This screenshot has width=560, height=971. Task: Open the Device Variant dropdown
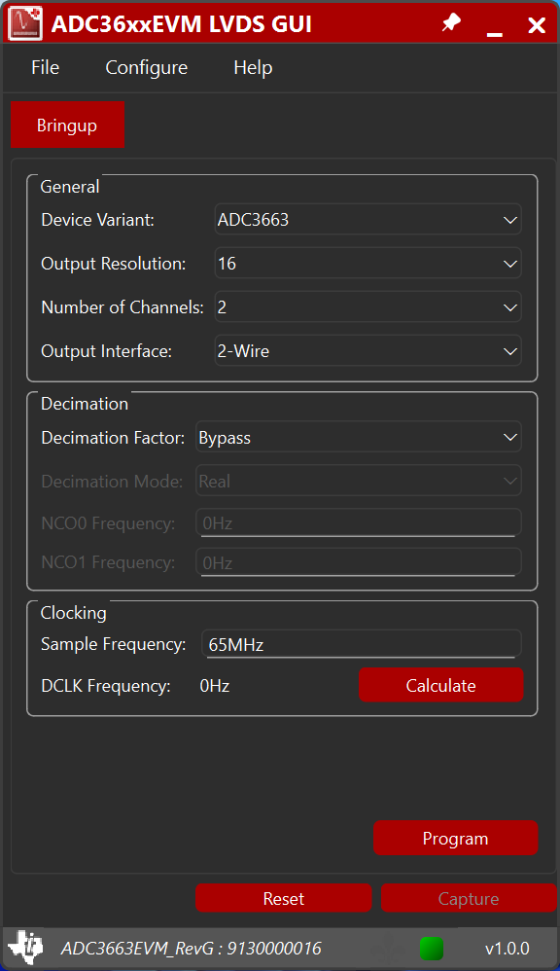(367, 219)
